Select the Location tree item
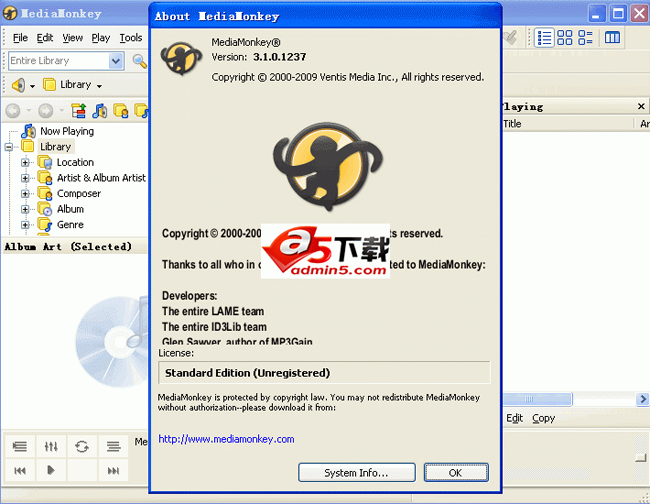Image resolution: width=650 pixels, height=504 pixels. click(x=75, y=162)
